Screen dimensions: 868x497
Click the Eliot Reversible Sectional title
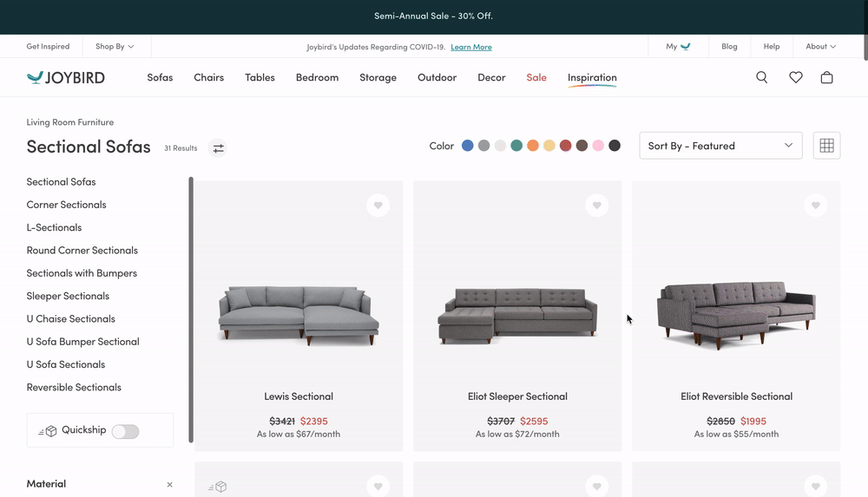coord(736,396)
